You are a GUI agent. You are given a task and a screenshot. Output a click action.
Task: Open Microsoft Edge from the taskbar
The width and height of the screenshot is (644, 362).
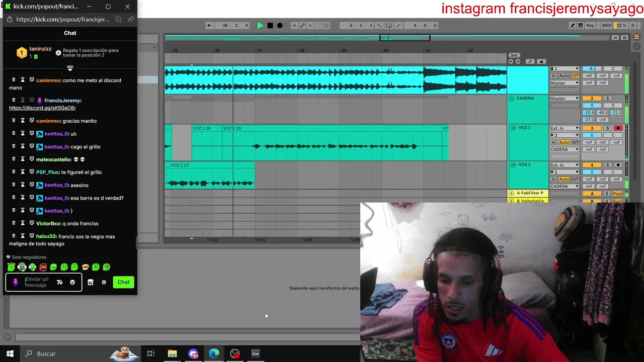pyautogui.click(x=214, y=353)
